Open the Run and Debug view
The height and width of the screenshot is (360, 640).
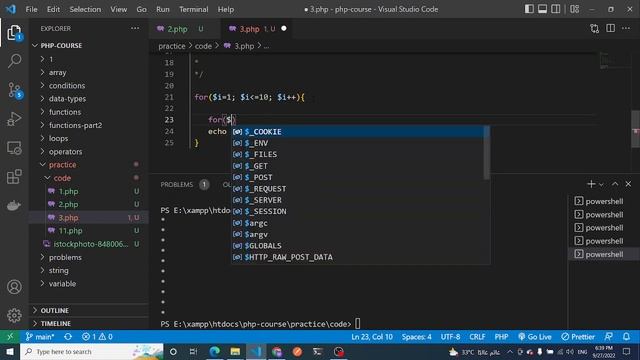click(14, 119)
